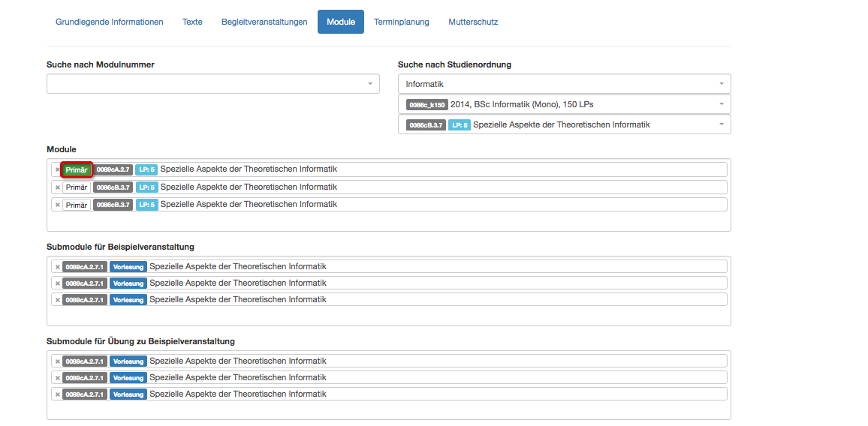The width and height of the screenshot is (868, 426).
Task: Expand the 0086cB.3.7 module selection dropdown
Action: click(564, 124)
